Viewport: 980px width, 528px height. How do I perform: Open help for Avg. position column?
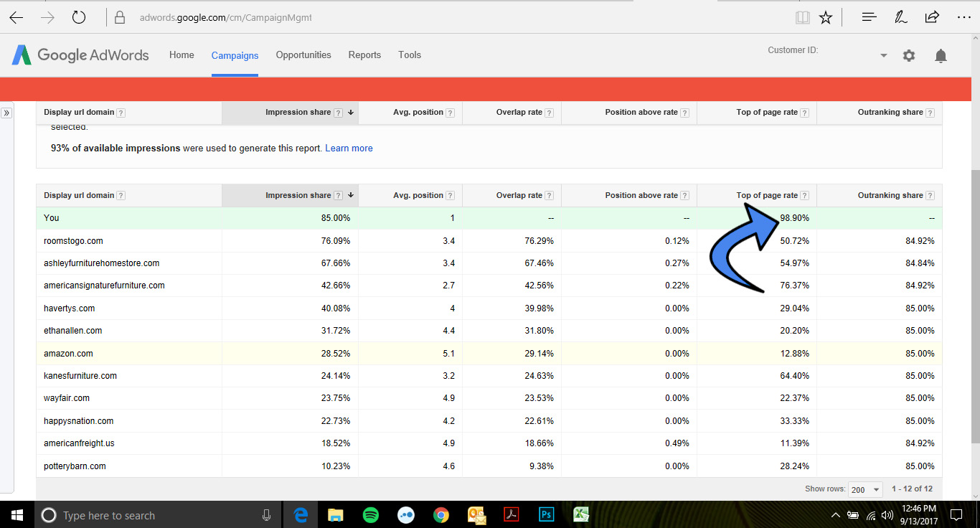point(450,194)
